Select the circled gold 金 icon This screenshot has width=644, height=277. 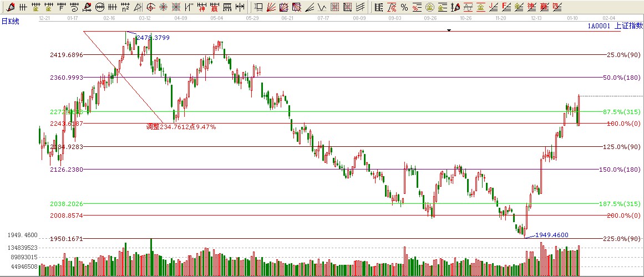[x=429, y=7]
